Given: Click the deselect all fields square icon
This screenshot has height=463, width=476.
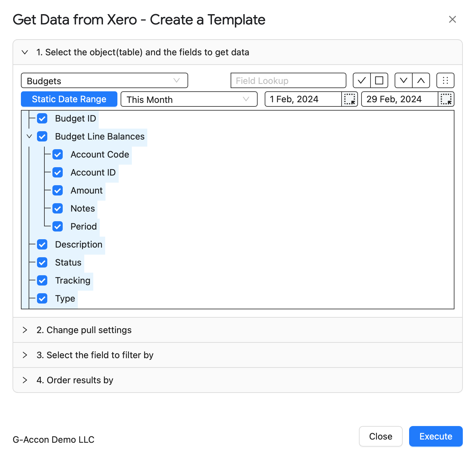Looking at the screenshot, I should 379,80.
